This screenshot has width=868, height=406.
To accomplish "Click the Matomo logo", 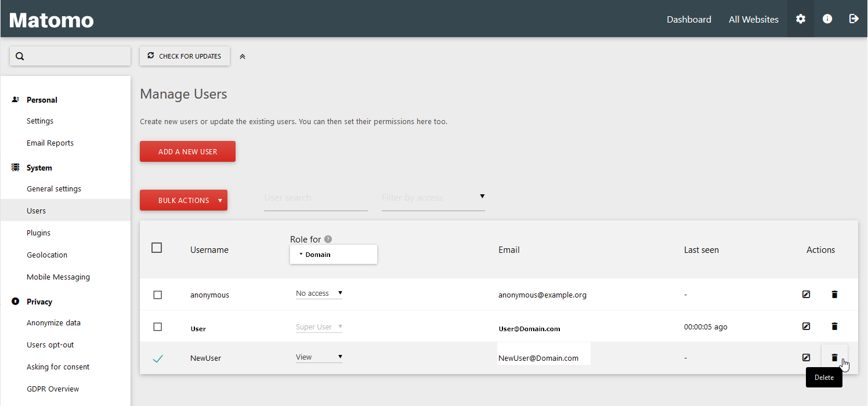I will coord(52,20).
